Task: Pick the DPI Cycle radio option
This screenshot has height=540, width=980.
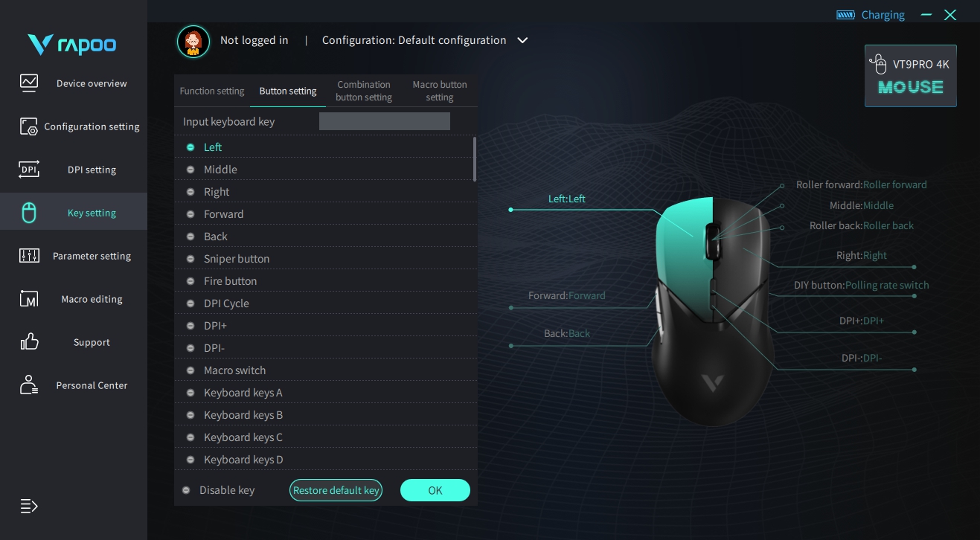Action: [190, 303]
